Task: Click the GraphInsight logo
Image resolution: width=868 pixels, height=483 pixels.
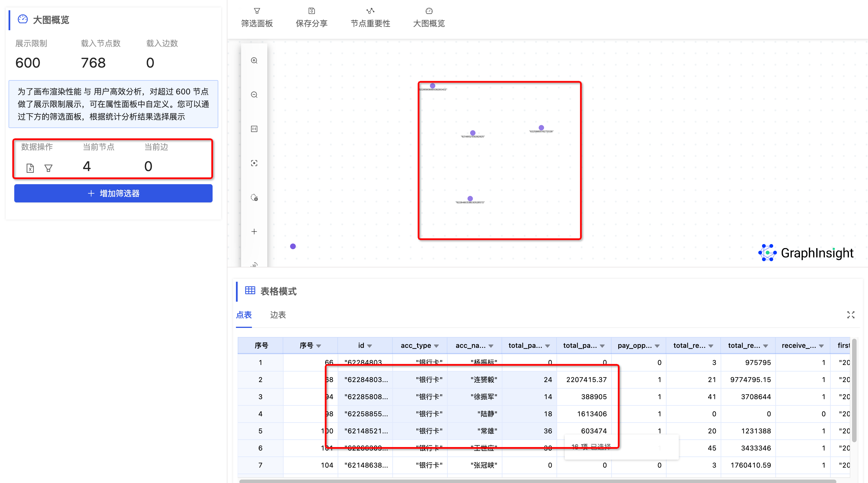Action: coord(806,253)
